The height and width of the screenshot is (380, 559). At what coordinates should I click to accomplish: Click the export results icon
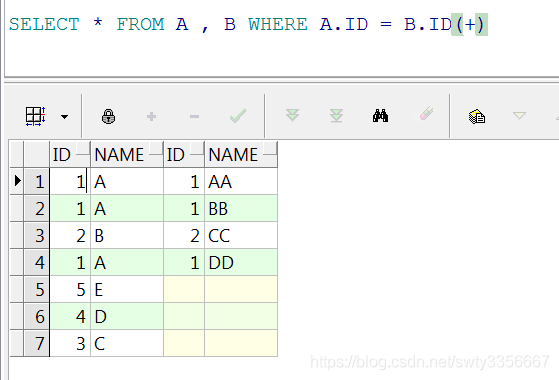point(477,117)
